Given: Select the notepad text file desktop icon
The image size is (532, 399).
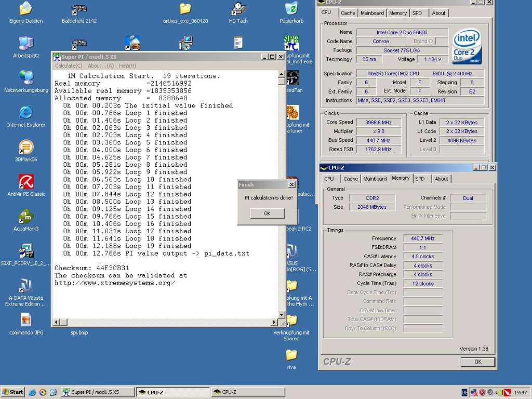Looking at the screenshot, I should [x=238, y=43].
